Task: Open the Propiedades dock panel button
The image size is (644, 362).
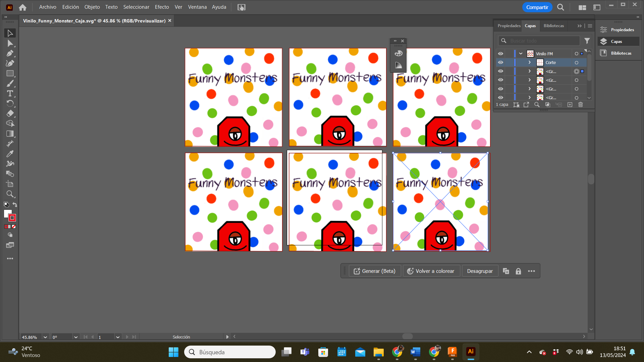Action: click(618, 30)
